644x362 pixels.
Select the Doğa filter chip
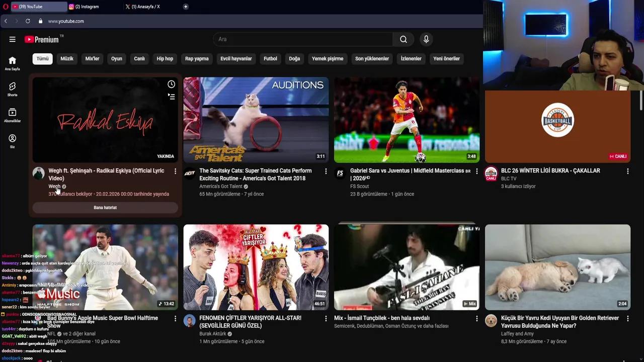click(x=294, y=59)
